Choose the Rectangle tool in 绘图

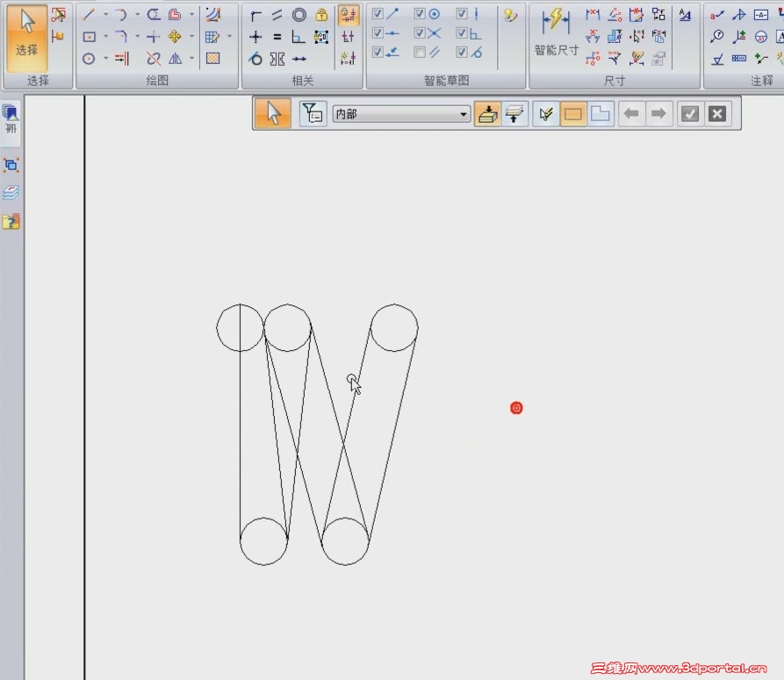tap(89, 37)
